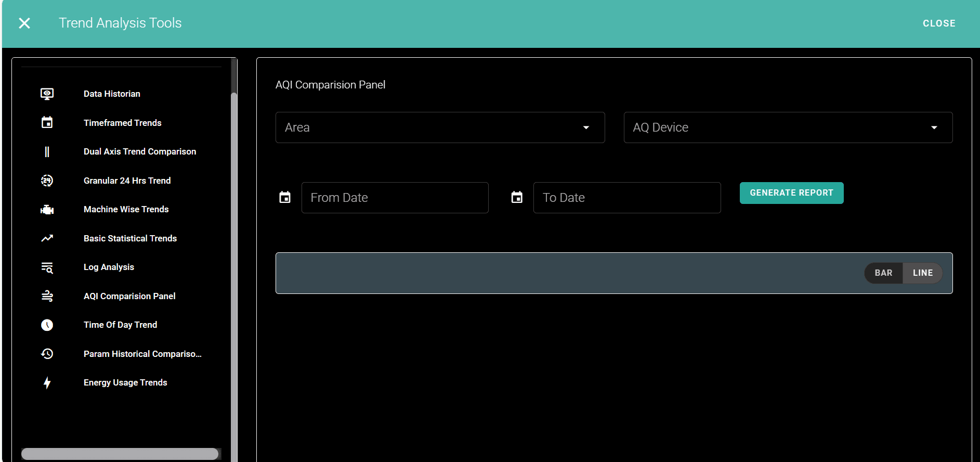The image size is (980, 462).
Task: Open the Area dropdown
Action: [440, 127]
